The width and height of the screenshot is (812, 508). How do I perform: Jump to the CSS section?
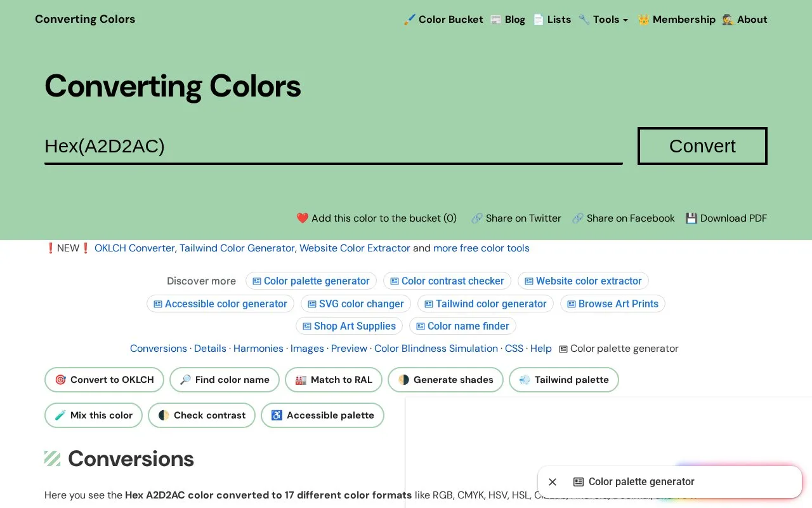pos(514,349)
